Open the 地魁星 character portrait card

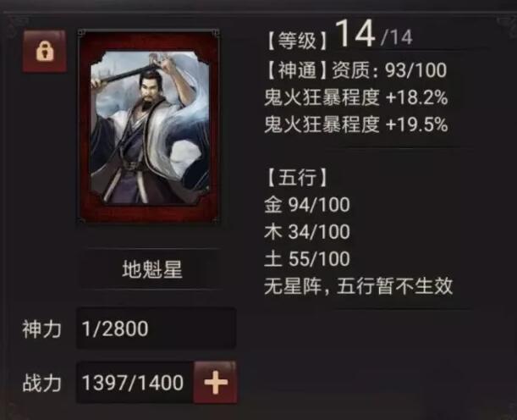[x=149, y=126]
